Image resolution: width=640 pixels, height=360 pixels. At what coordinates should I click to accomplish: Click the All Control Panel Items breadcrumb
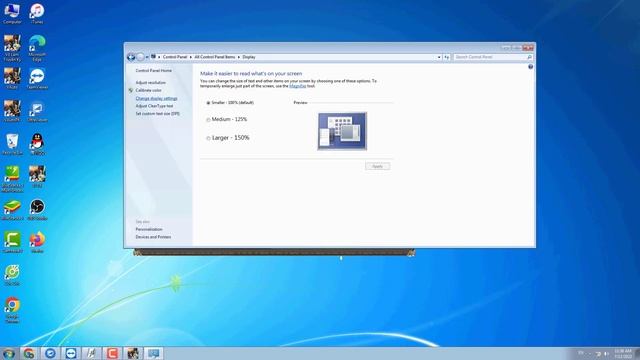[x=215, y=57]
